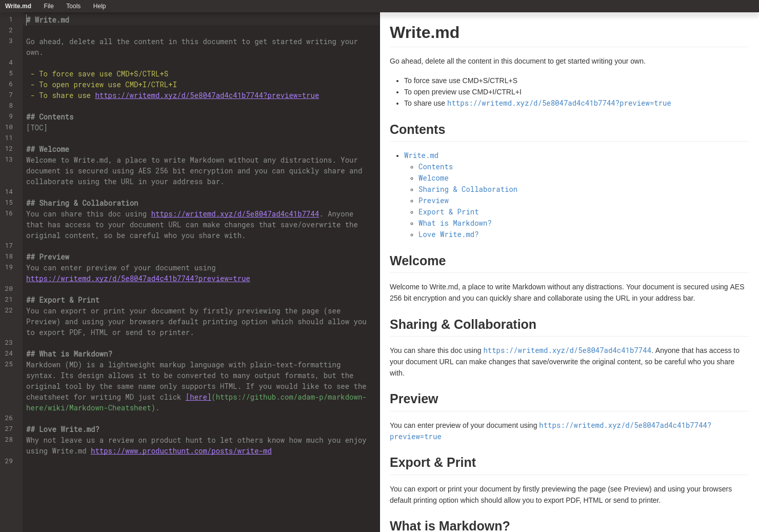Select Export & Print TOC entry
This screenshot has width=759, height=532.
click(x=448, y=212)
